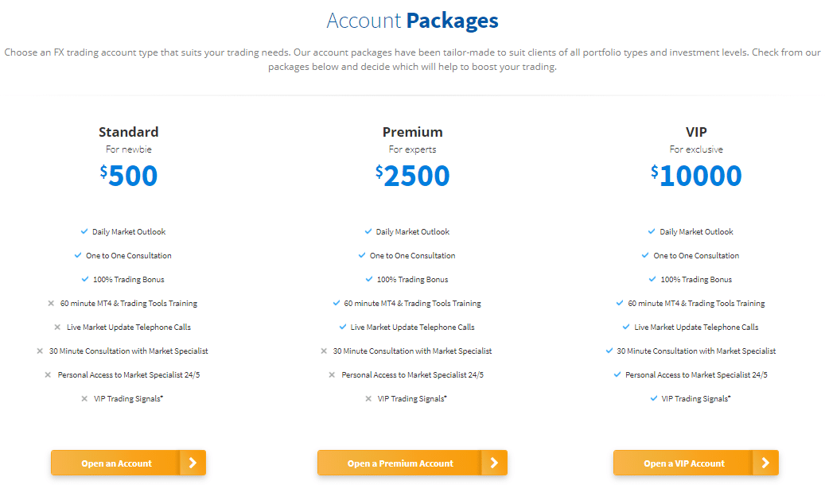Click the check beside VIP's Personal Access to Market Specialist
825x504 pixels.
[x=619, y=374]
